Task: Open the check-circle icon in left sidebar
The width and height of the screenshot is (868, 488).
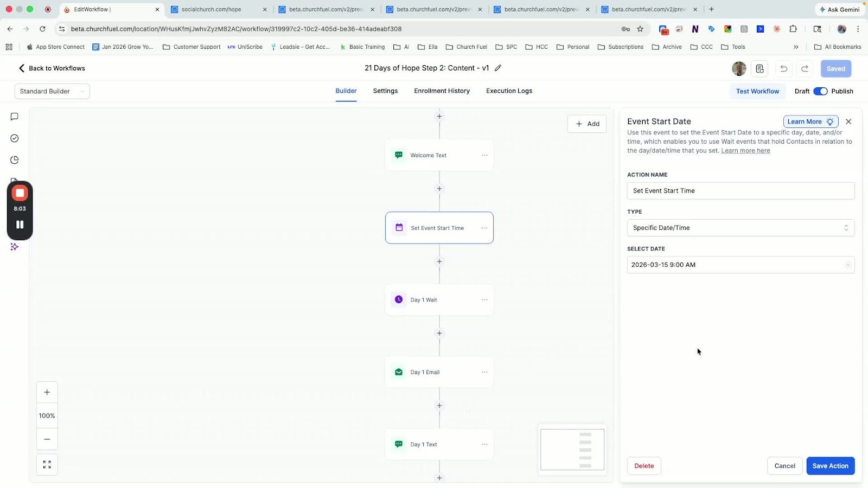Action: [x=15, y=138]
